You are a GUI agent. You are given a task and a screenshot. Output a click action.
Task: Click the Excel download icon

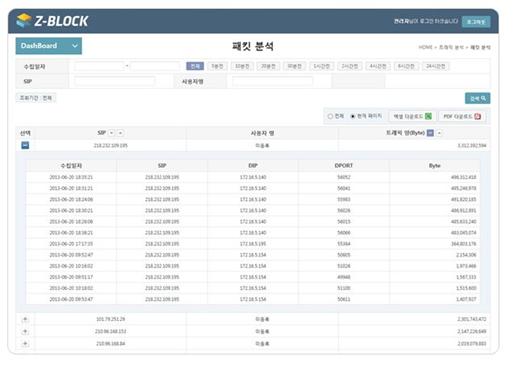[428, 116]
